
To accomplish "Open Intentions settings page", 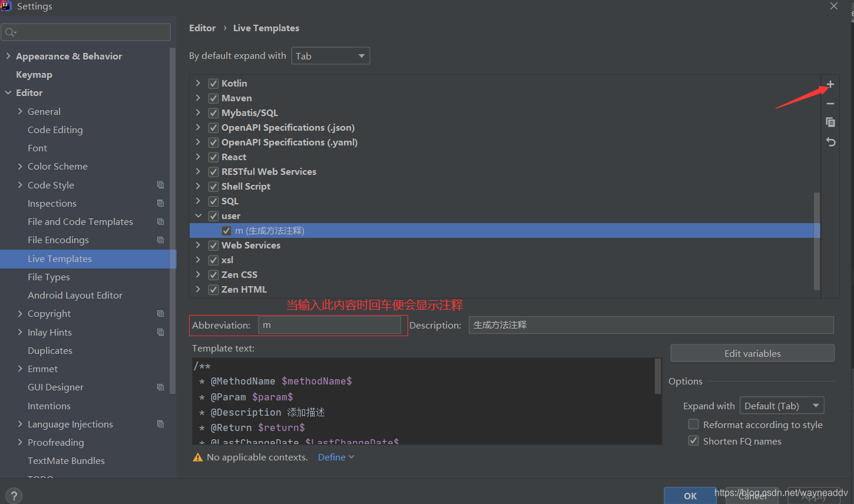I will [x=49, y=406].
